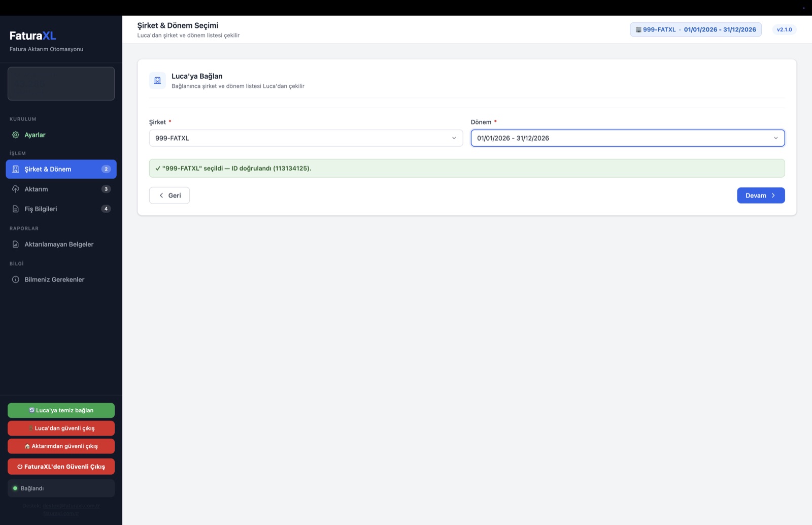Click the green Luca'ya temiz bağlan button

(x=61, y=410)
